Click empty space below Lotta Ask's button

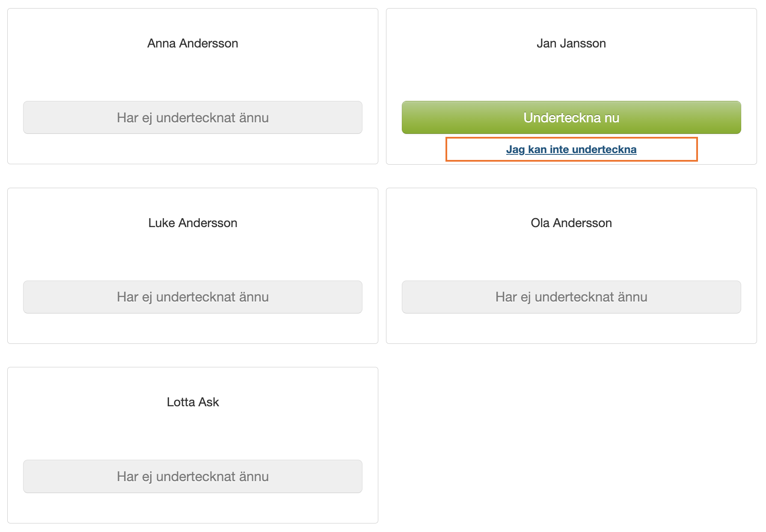click(193, 508)
